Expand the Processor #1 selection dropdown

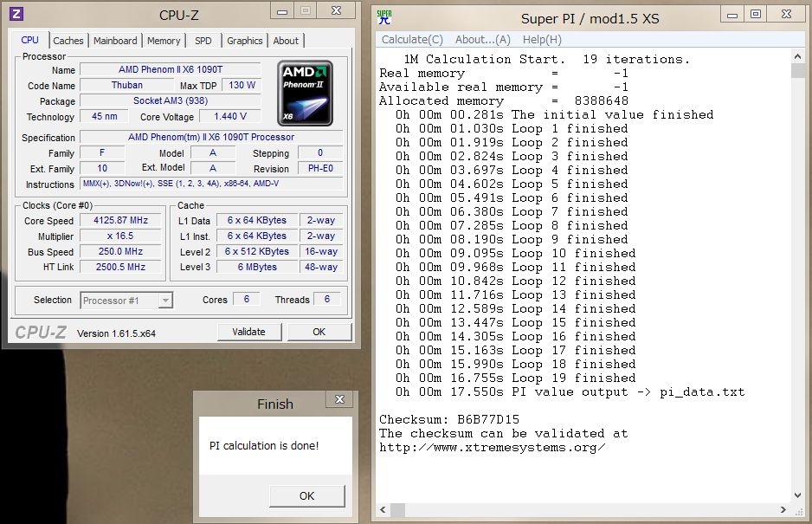tap(165, 300)
